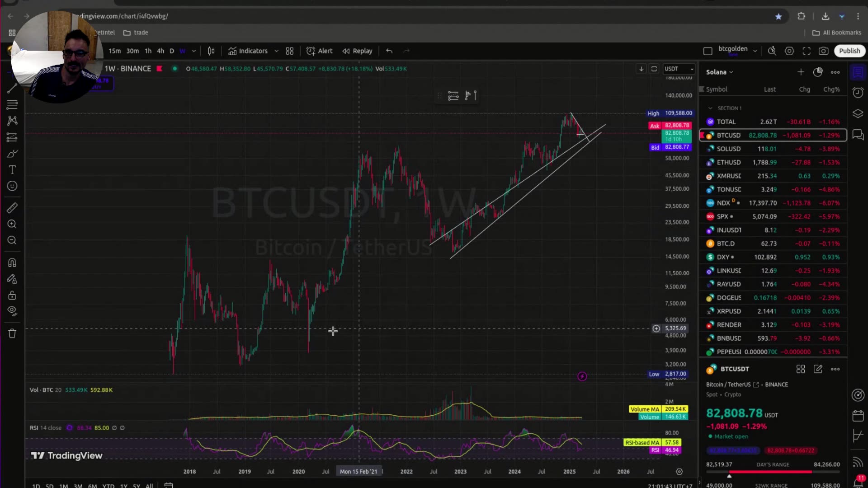Click the Publish button
Viewport: 868px width, 488px height.
point(849,51)
